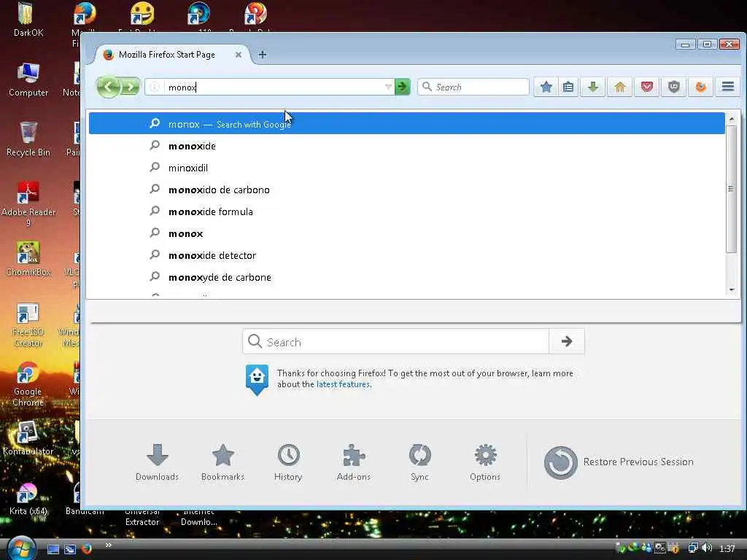Click the start page Search field
Screen dimensions: 747x560
(x=395, y=341)
